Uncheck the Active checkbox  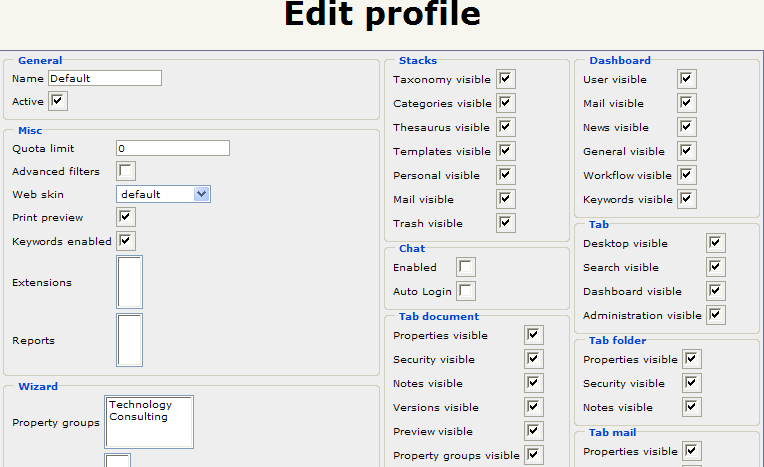pyautogui.click(x=58, y=101)
